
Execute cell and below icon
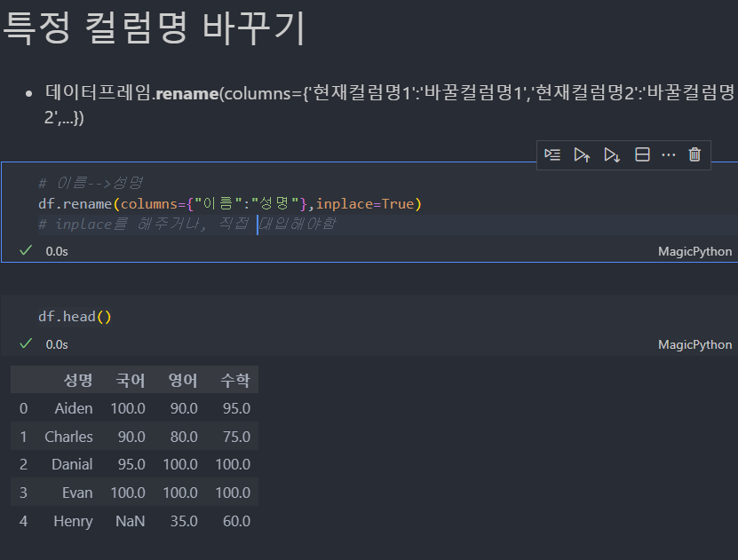(612, 154)
